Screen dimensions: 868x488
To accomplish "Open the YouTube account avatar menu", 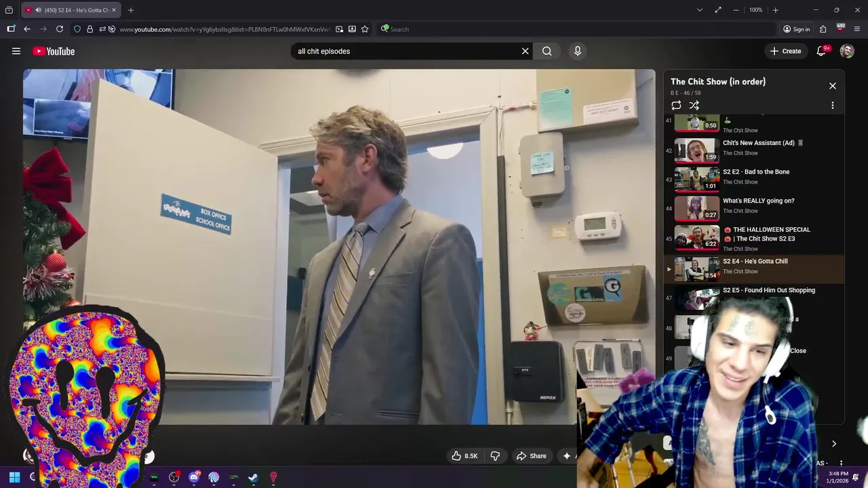I will click(x=847, y=51).
